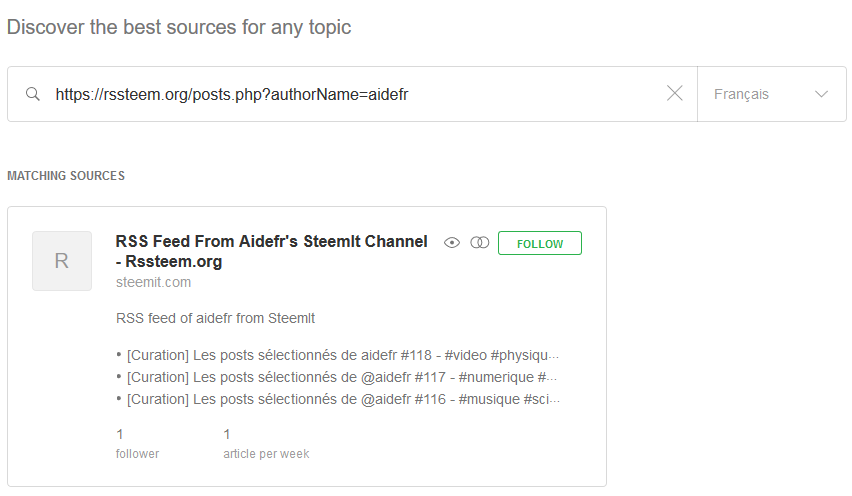Click the Discover the best sources heading
Viewport: 852px width, 496px height.
179,27
